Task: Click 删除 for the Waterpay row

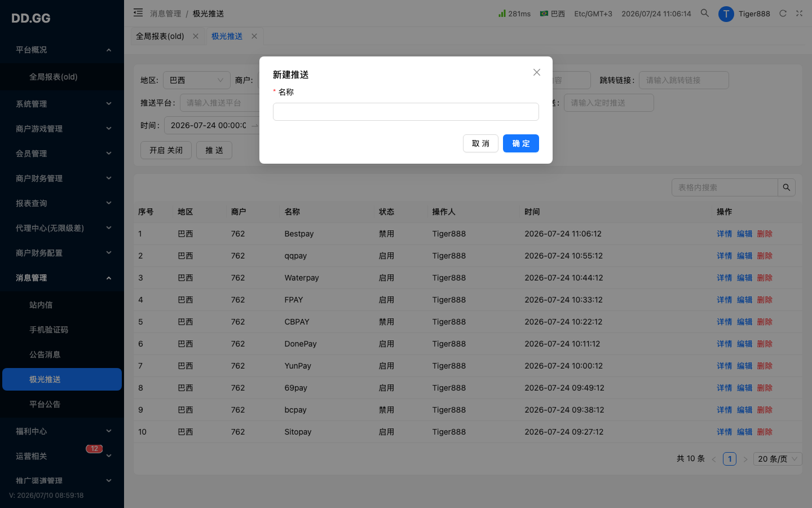Action: (765, 278)
